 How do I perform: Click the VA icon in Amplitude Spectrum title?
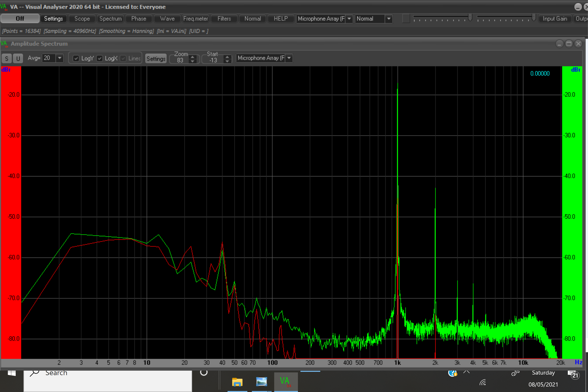click(4, 44)
